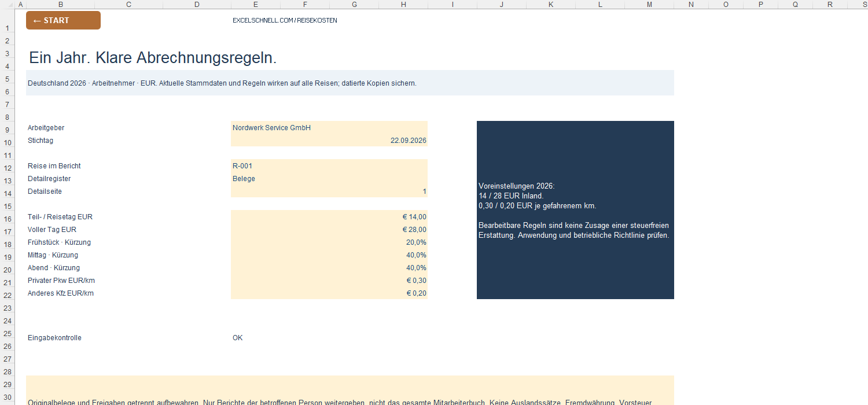This screenshot has width=868, height=405.
Task: Select the Mittag Kürzung percentage cell
Action: tap(329, 255)
